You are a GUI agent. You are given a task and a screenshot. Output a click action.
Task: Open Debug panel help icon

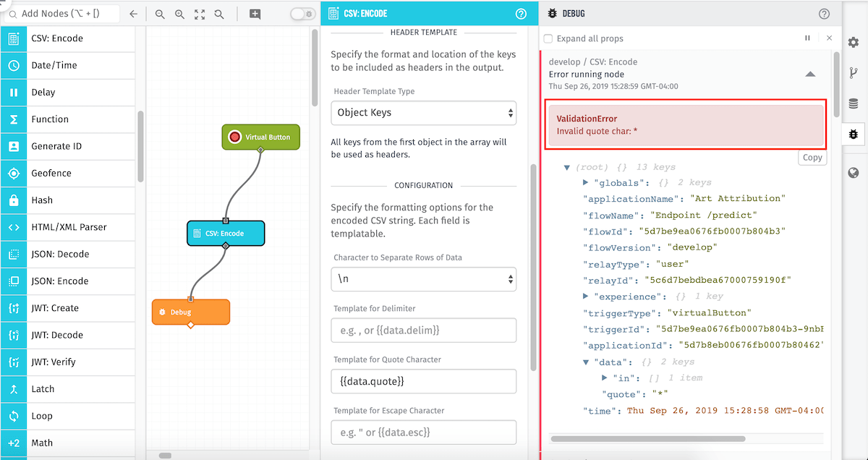824,14
